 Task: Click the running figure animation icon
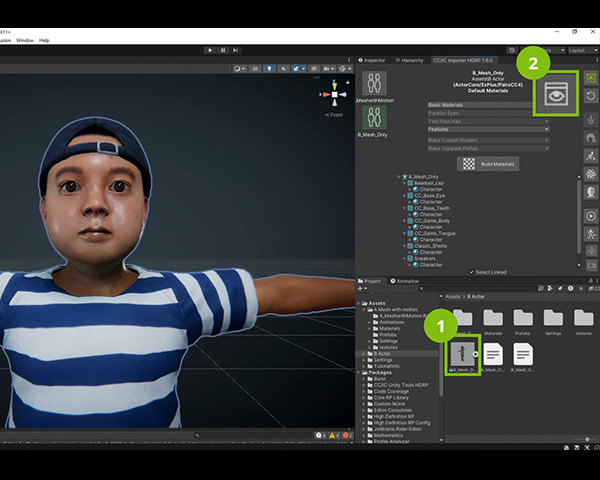tap(592, 155)
